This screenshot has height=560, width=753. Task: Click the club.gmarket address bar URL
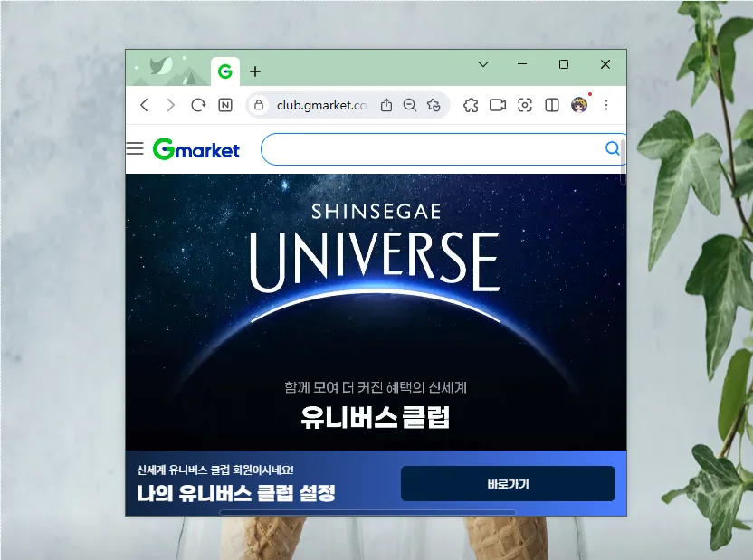coord(321,105)
